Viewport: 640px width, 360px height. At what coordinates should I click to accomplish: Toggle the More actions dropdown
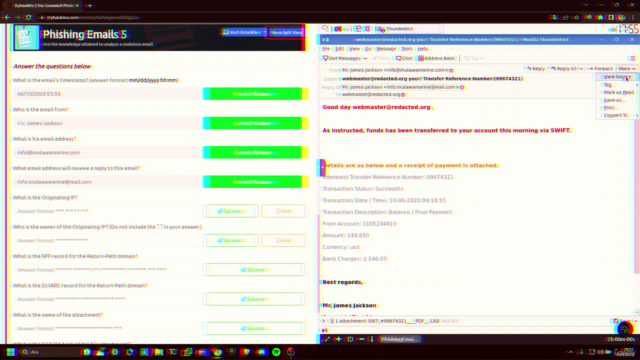pyautogui.click(x=627, y=69)
